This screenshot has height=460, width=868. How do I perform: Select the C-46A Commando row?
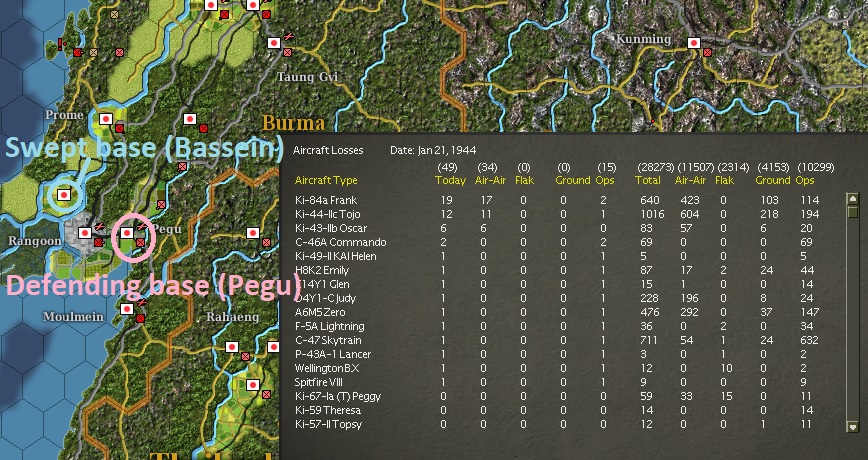point(557,242)
